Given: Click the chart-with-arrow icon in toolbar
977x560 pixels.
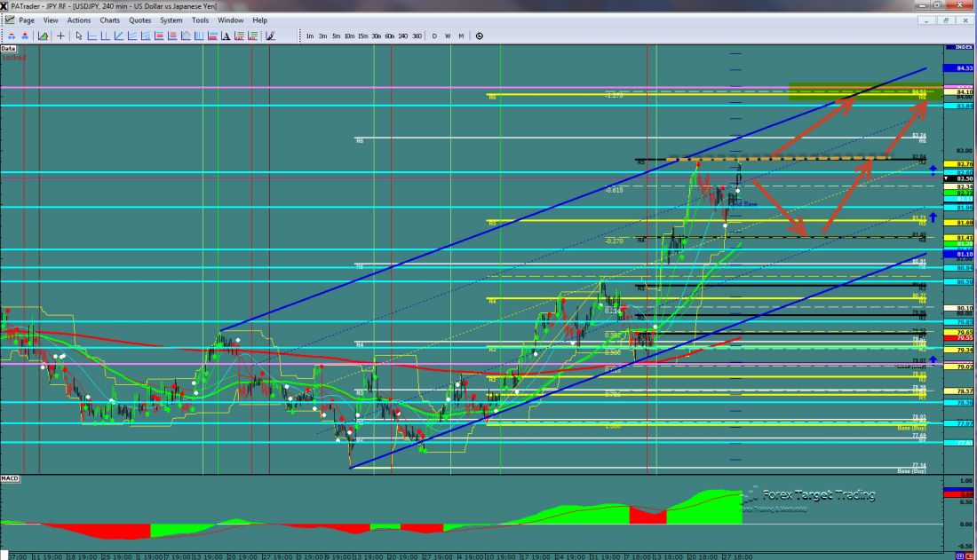Looking at the screenshot, I should pos(42,36).
